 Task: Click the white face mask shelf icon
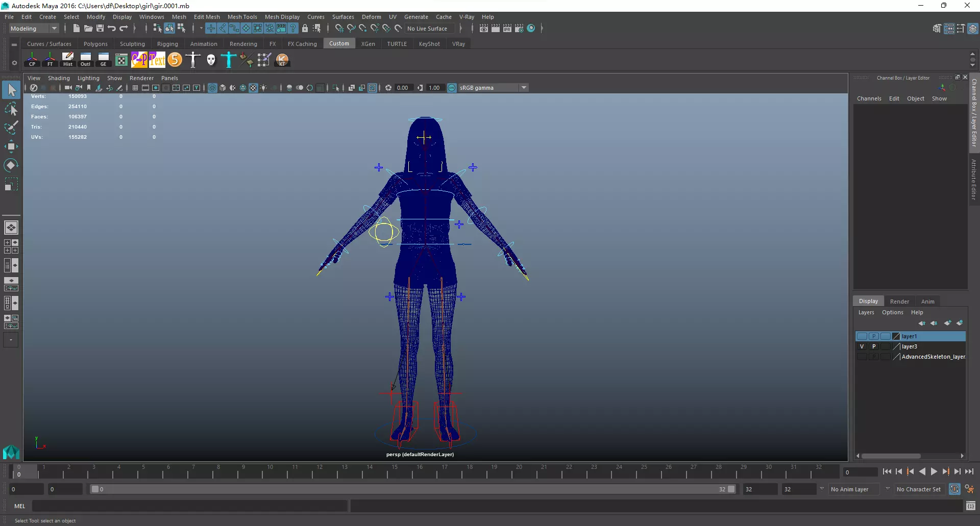tap(211, 60)
